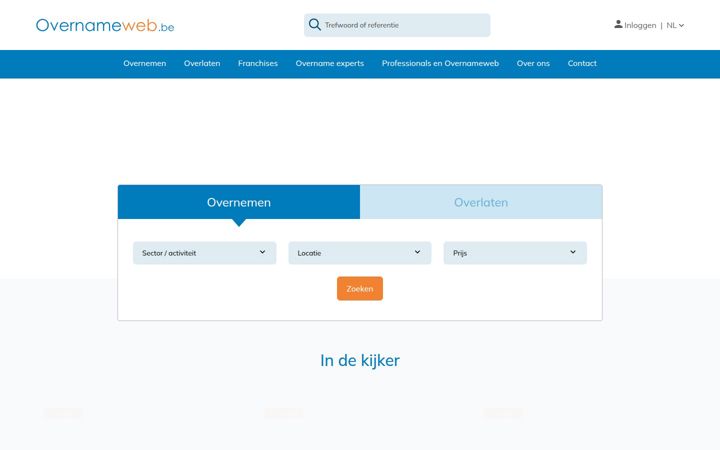Click the In de kijker heading
The width and height of the screenshot is (720, 450).
pyautogui.click(x=360, y=360)
